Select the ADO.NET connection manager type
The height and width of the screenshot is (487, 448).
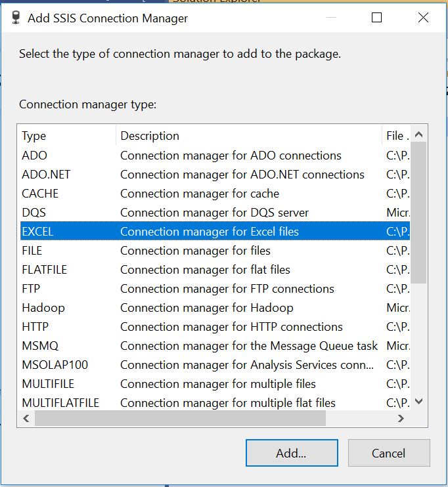click(215, 175)
